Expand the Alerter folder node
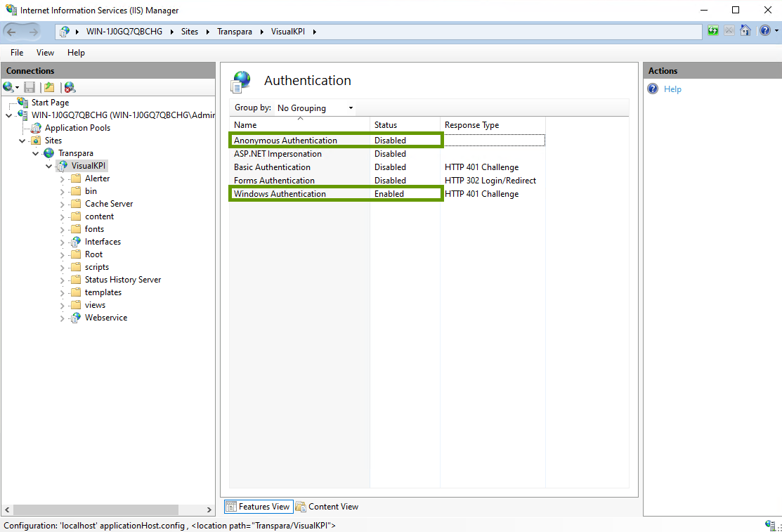Viewport: 782px width, 532px height. [x=62, y=179]
